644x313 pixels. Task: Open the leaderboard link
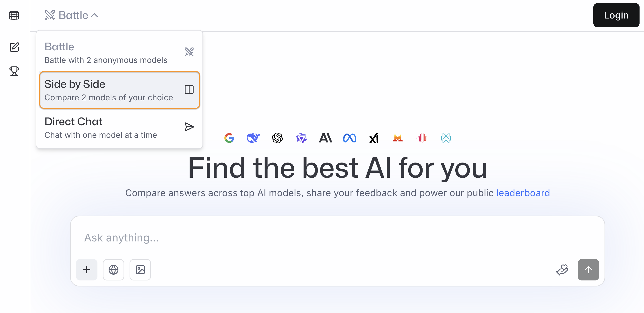click(523, 193)
